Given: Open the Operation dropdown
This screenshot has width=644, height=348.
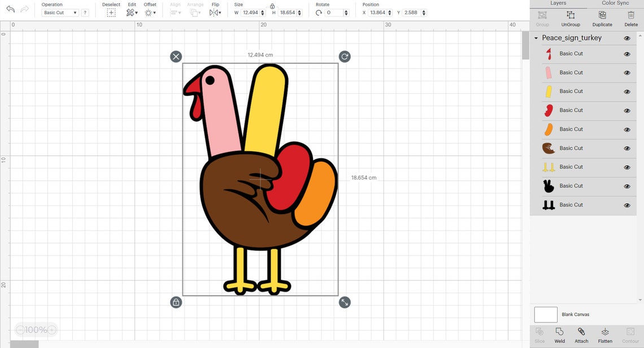Looking at the screenshot, I should coord(59,12).
